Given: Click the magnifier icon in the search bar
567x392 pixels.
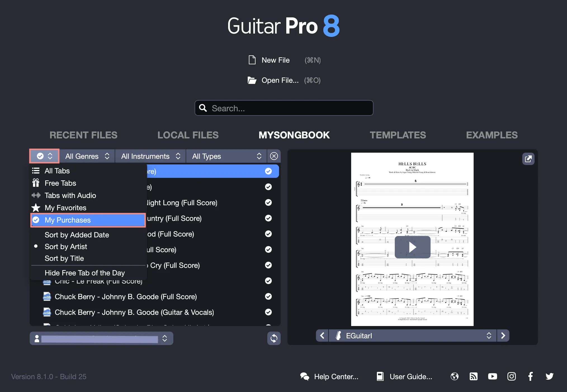Looking at the screenshot, I should coord(203,108).
